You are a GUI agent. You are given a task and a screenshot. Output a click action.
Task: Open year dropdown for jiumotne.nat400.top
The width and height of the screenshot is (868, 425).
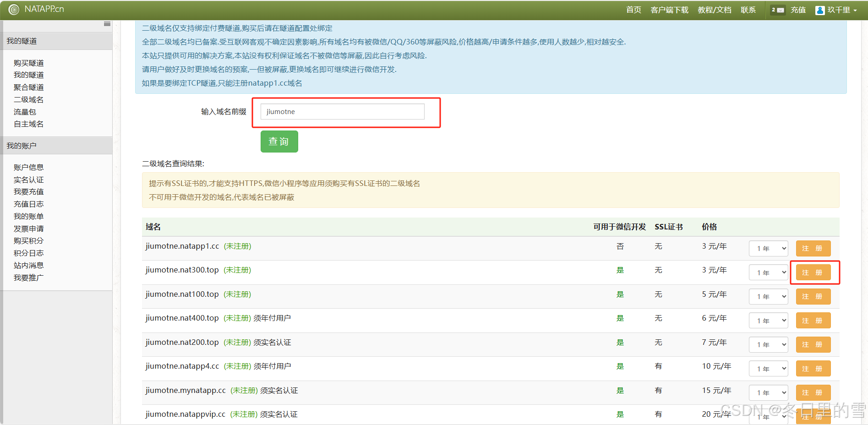tap(769, 321)
